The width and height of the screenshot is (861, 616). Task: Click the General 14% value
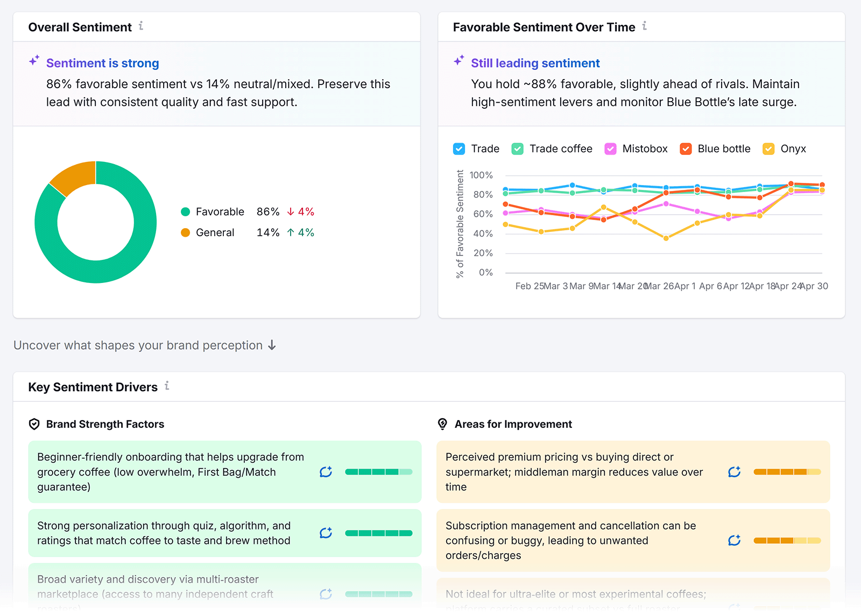click(x=268, y=232)
